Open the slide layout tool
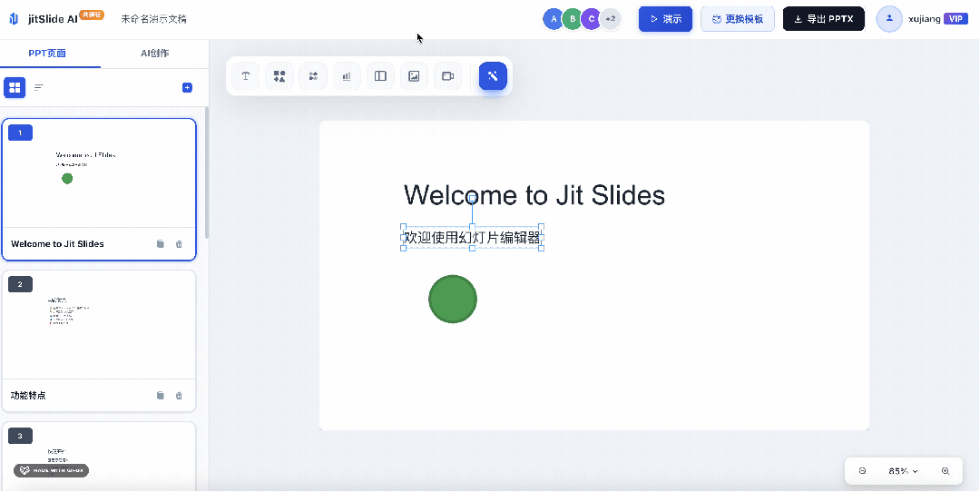980x492 pixels. (380, 76)
